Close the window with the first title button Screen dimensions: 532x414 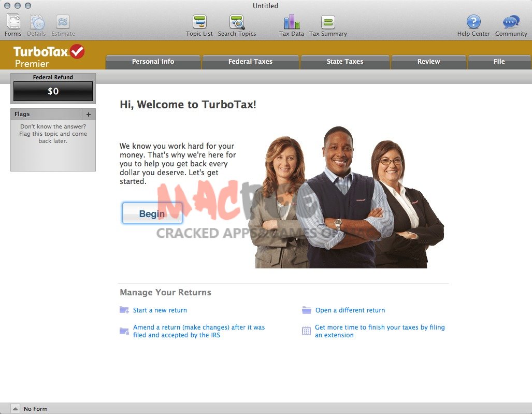pyautogui.click(x=7, y=6)
